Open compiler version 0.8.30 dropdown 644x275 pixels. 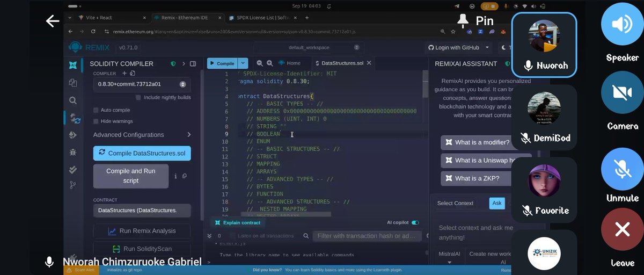[x=142, y=84]
